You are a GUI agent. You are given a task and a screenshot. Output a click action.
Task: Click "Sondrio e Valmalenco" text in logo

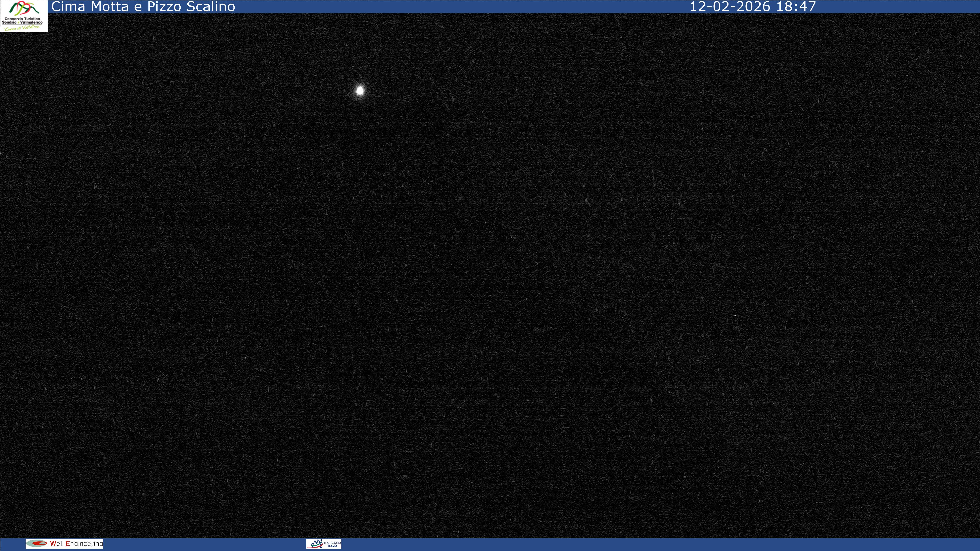(22, 22)
